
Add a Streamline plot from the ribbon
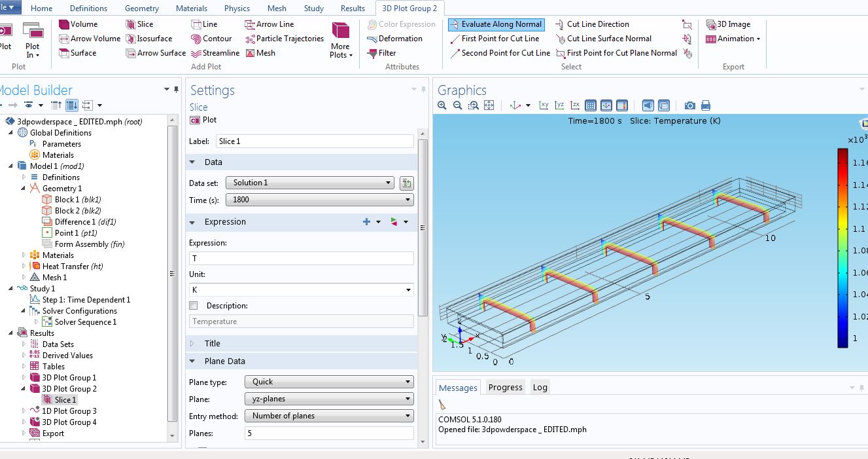click(x=215, y=53)
